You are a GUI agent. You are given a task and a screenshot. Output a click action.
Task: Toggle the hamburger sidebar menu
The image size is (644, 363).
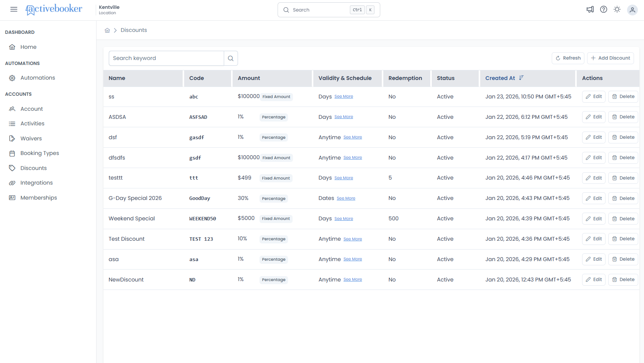click(x=14, y=10)
